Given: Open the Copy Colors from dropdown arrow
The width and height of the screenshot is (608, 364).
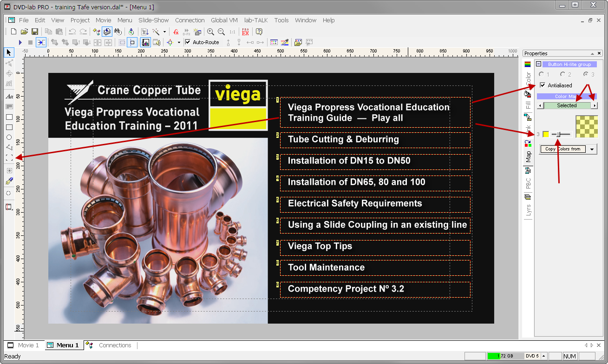Looking at the screenshot, I should pyautogui.click(x=592, y=149).
